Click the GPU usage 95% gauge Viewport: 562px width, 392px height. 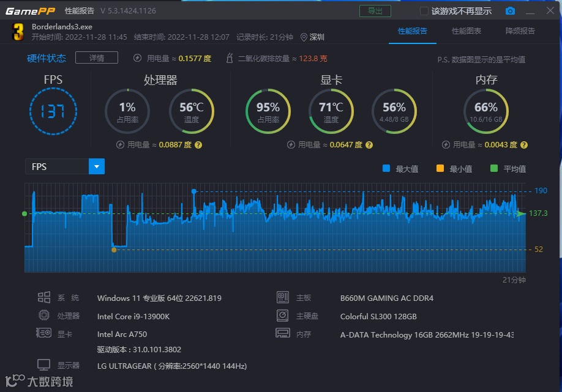point(268,111)
